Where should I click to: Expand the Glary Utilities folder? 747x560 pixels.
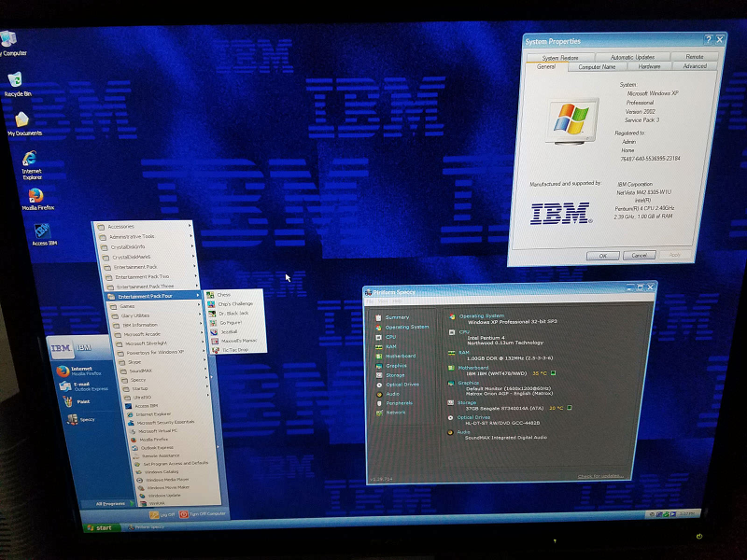click(156, 315)
